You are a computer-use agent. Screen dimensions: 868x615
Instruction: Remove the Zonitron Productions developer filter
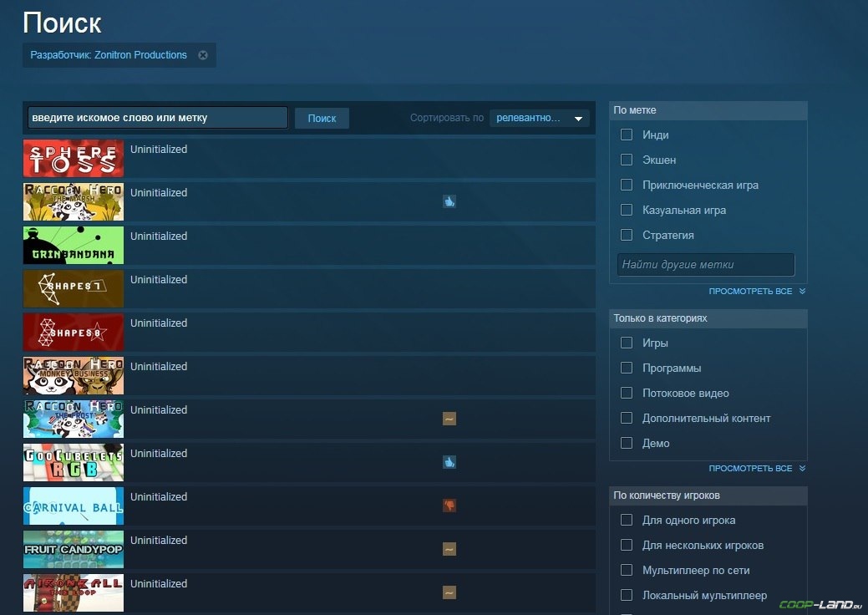tap(203, 55)
